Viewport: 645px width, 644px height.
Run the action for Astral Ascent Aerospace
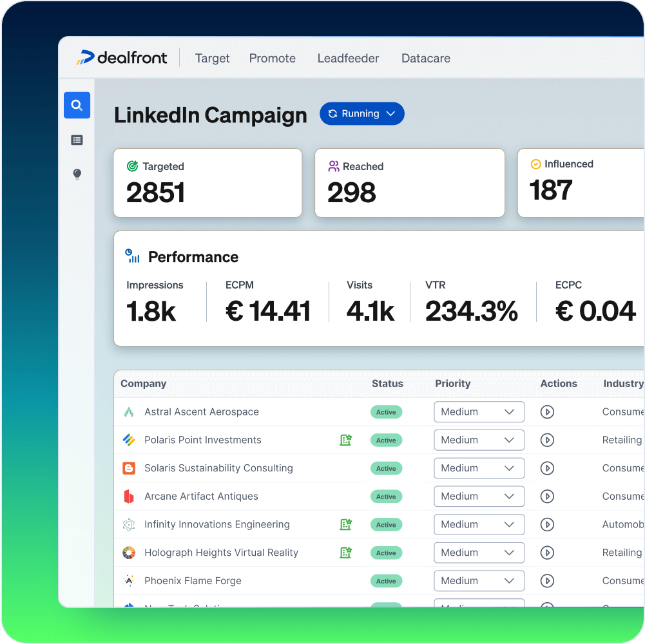point(547,412)
